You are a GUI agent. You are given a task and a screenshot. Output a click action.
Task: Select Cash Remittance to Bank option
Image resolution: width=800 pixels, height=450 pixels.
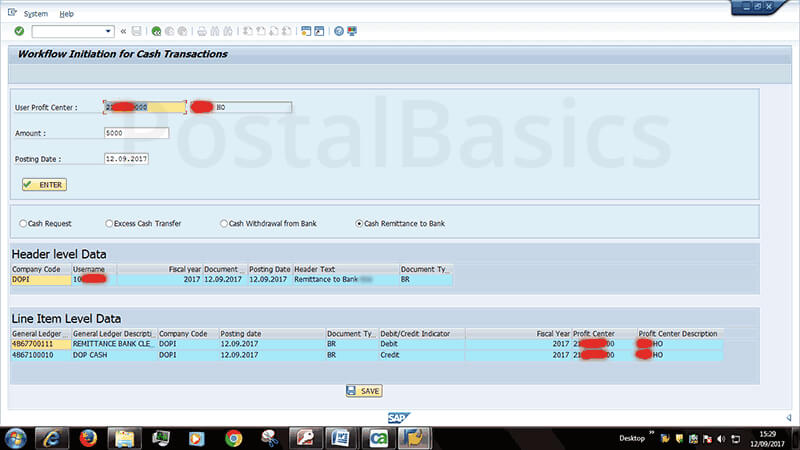(x=359, y=223)
